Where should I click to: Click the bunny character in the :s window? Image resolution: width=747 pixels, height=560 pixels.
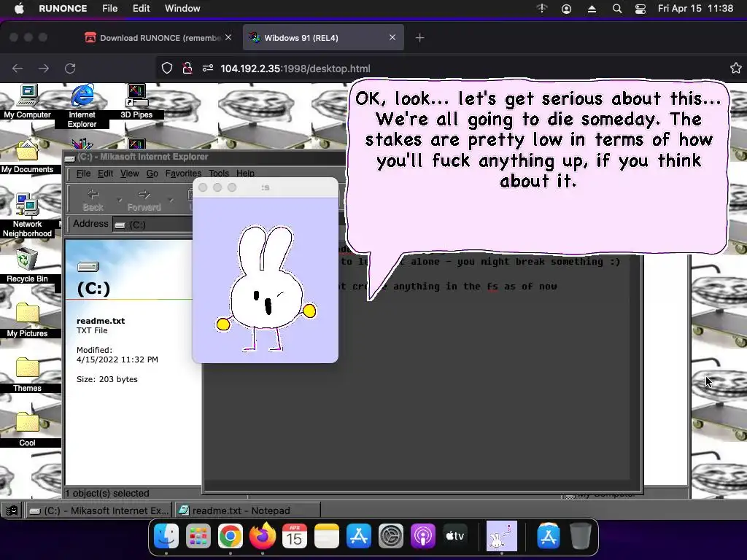(266, 288)
